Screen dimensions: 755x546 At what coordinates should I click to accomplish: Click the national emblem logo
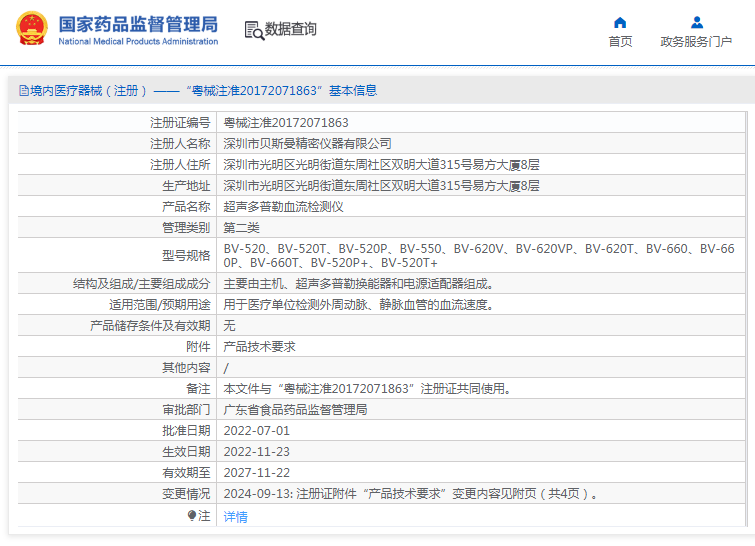point(32,28)
